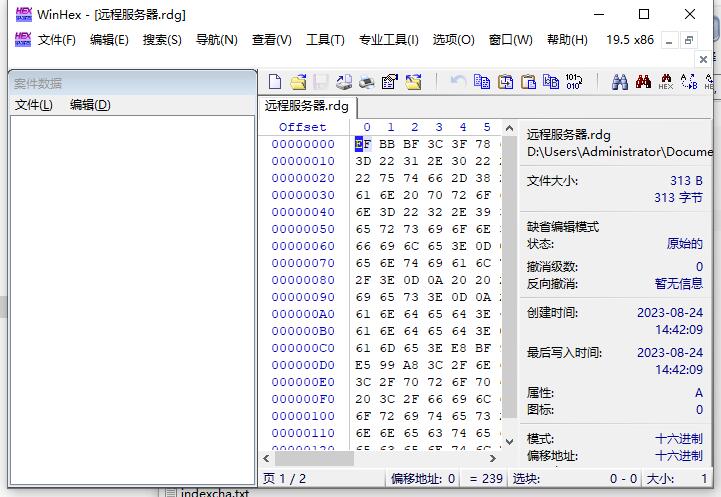Click 大小 status bar field

click(676, 479)
